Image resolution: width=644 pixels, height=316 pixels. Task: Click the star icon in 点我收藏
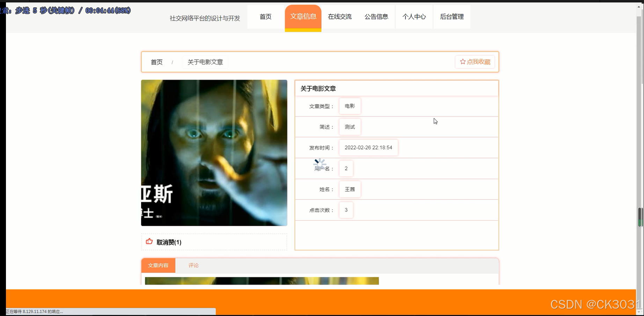(x=463, y=61)
